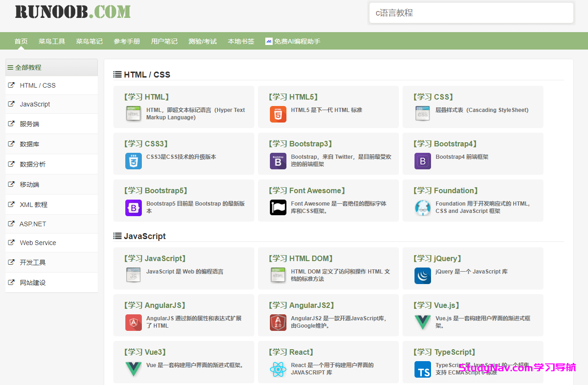The width and height of the screenshot is (588, 385).
Task: Click the search box with c语言教程 placeholder
Action: (x=471, y=13)
